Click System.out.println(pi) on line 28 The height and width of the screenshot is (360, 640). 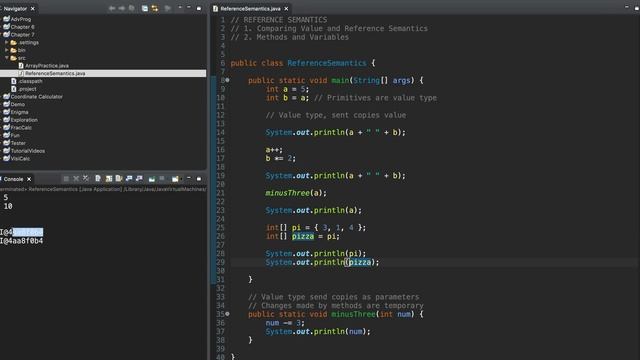pyautogui.click(x=316, y=253)
